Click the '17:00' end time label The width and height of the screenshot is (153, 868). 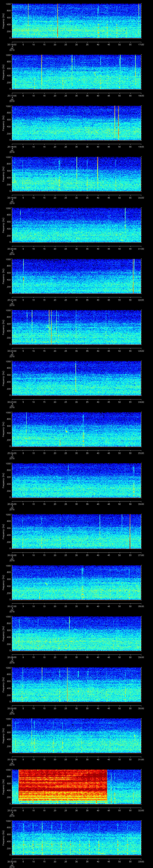[x=141, y=44]
